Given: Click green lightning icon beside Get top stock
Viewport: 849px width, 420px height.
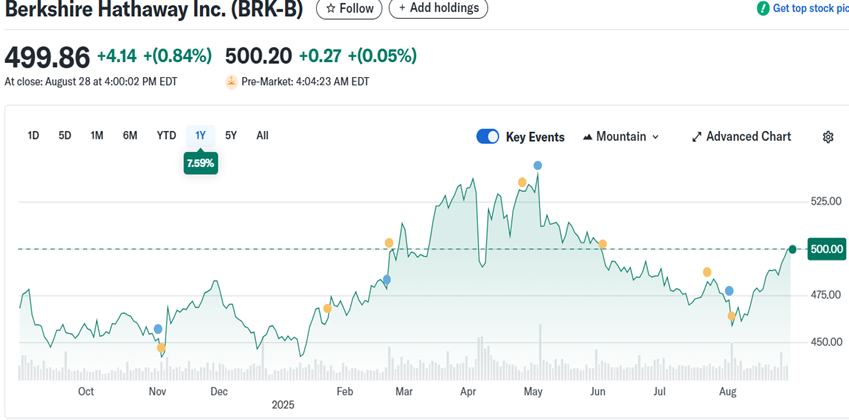Looking at the screenshot, I should 763,8.
